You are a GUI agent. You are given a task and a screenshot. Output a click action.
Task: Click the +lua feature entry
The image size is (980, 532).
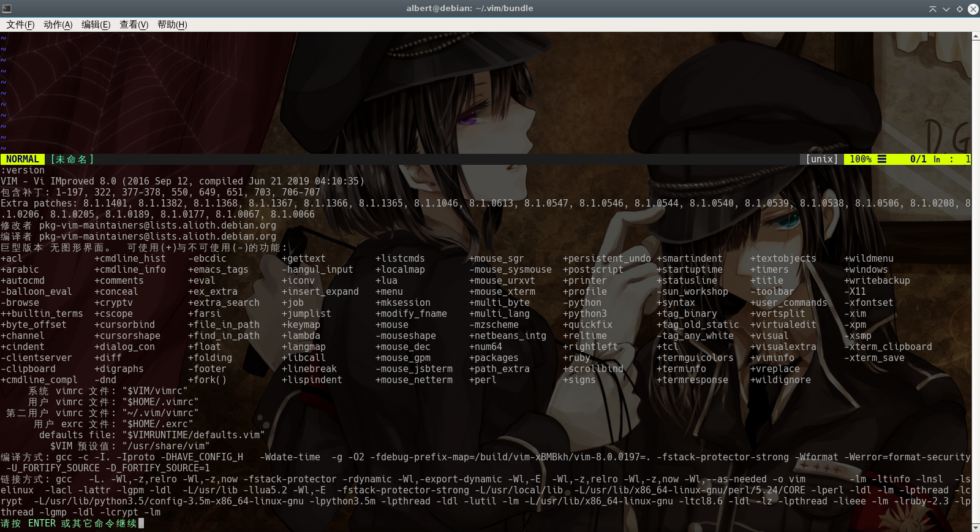386,281
